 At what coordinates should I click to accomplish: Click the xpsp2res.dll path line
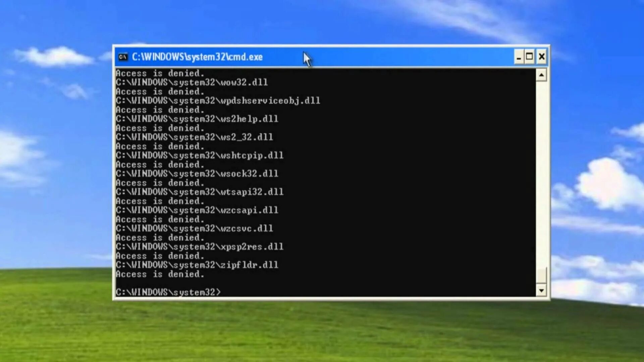[x=200, y=247]
